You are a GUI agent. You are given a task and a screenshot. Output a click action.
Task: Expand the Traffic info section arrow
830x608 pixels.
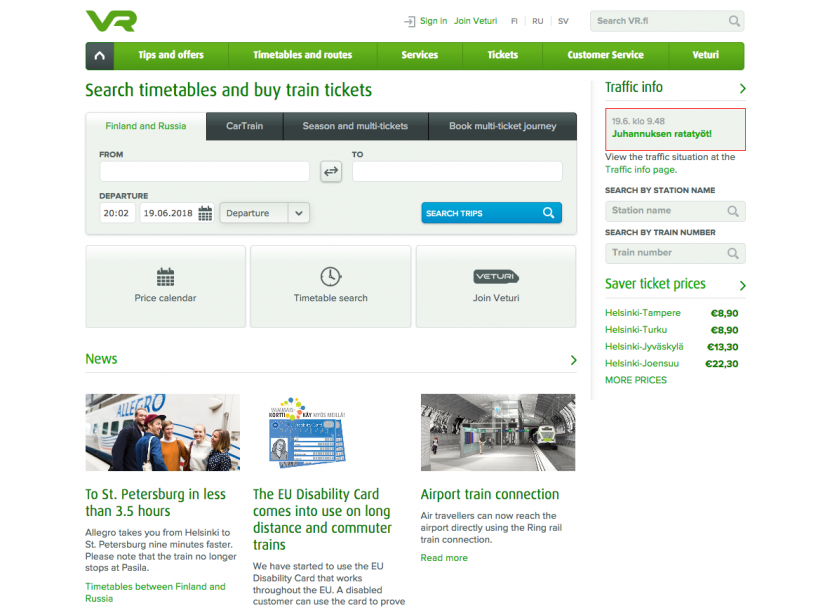pos(742,89)
